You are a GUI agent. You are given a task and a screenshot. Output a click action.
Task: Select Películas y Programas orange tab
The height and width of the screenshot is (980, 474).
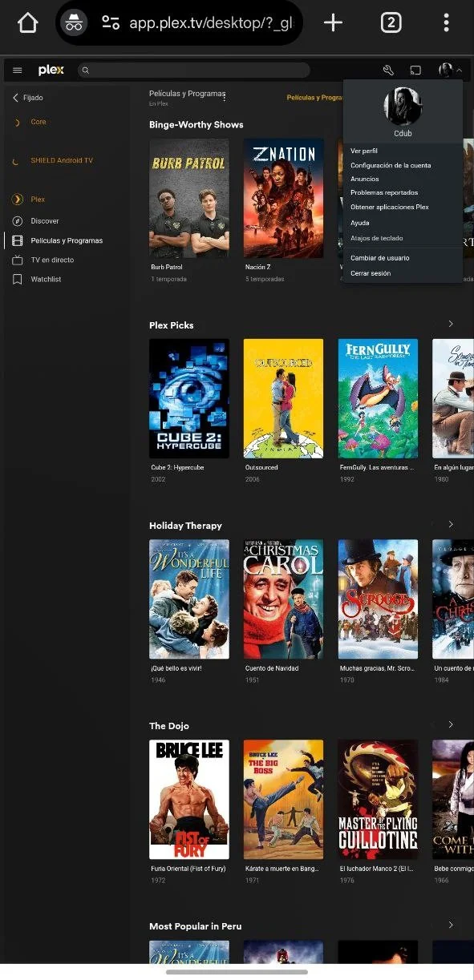315,98
